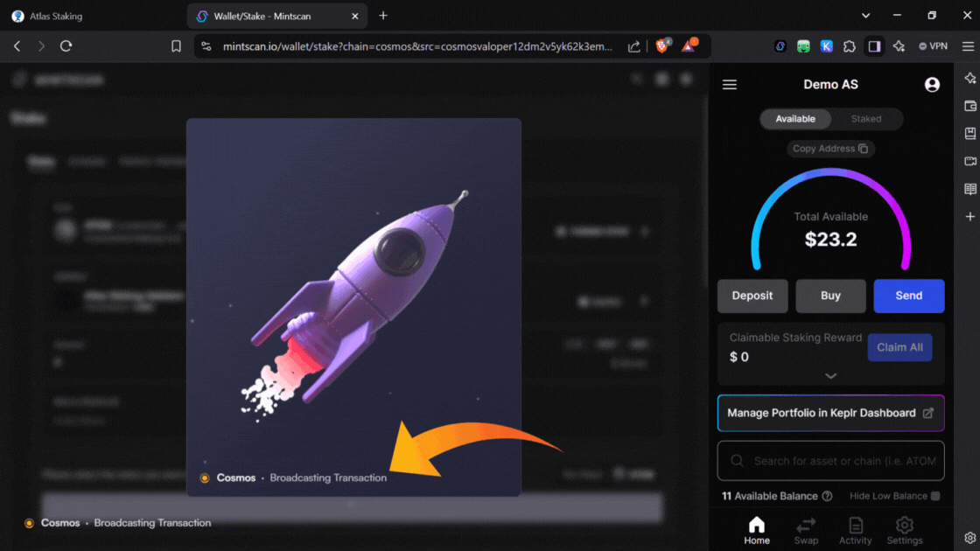This screenshot has width=980, height=551.
Task: Open the Brave main menu
Action: 967,46
